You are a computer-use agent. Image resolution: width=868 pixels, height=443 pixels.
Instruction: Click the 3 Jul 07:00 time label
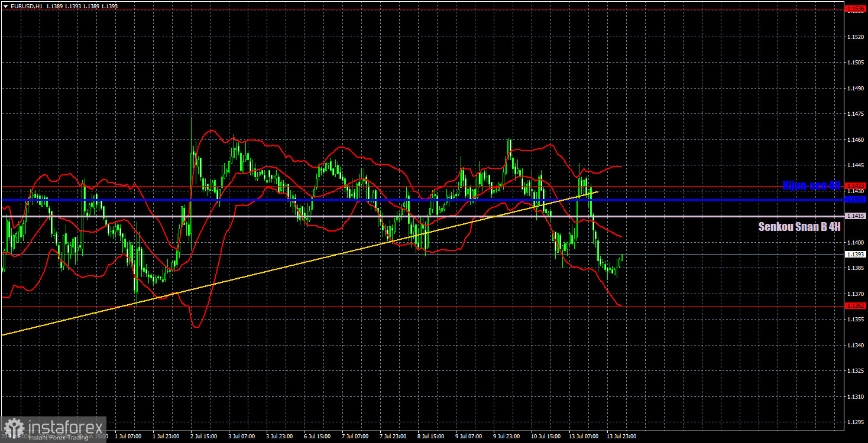tap(242, 437)
